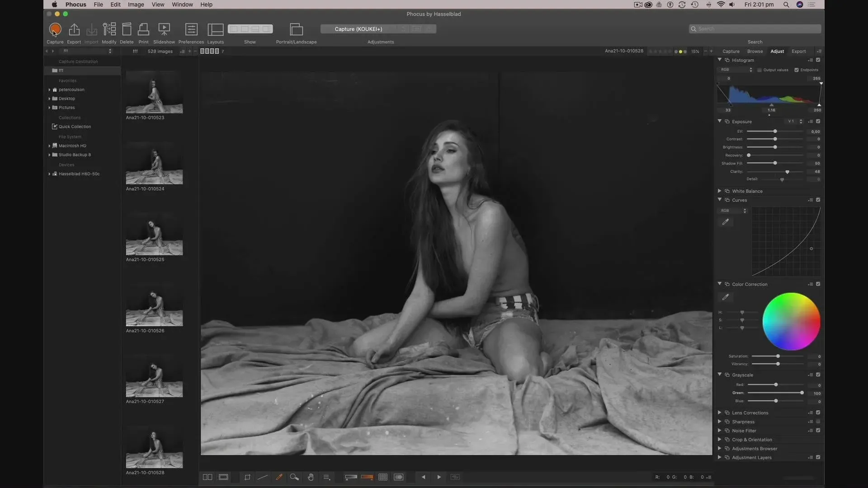Select the hand pan tool
868x488 pixels.
pos(311,477)
